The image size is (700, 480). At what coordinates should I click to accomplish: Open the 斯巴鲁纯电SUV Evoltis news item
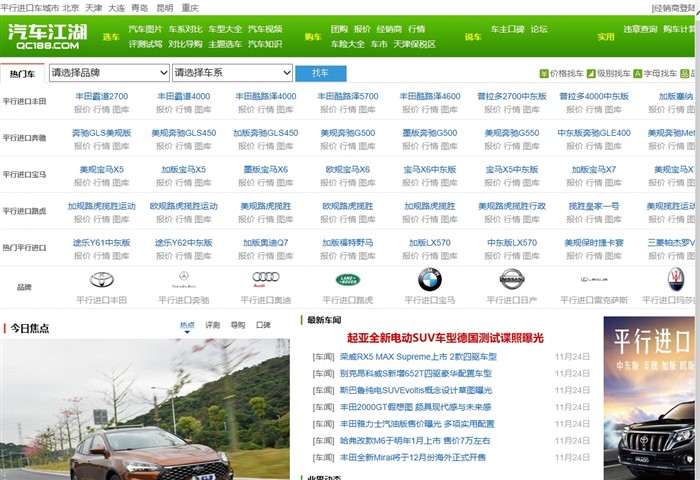(416, 390)
